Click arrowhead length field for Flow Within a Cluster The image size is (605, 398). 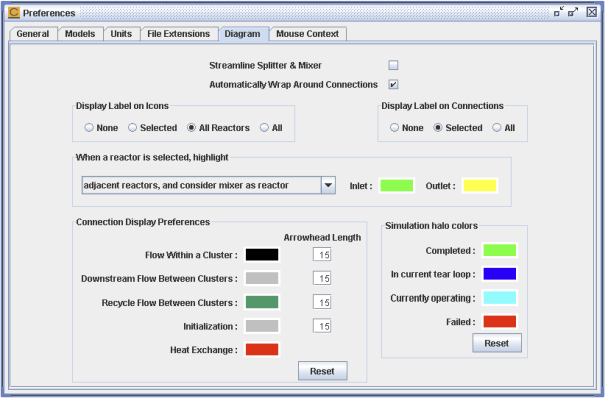pyautogui.click(x=322, y=255)
